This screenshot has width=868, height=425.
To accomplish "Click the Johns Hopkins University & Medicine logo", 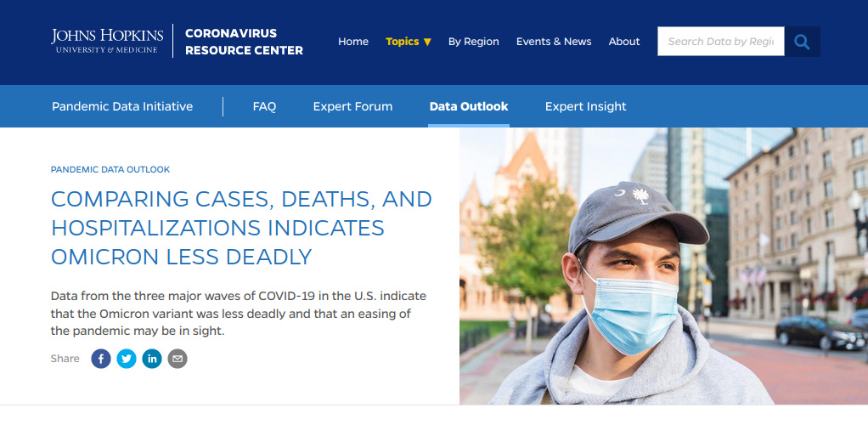I will (107, 41).
